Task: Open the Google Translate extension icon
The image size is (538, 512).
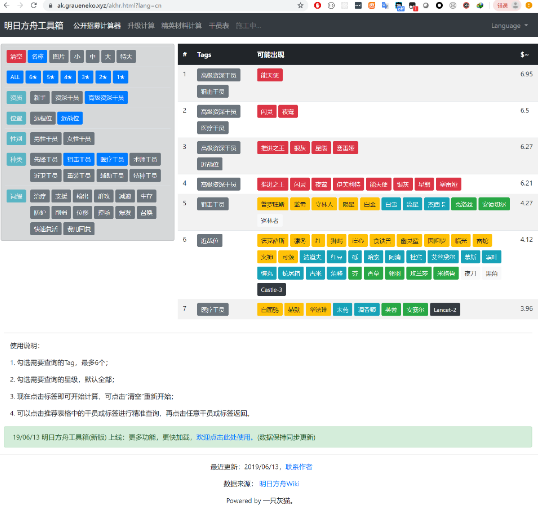Action: (385, 5)
